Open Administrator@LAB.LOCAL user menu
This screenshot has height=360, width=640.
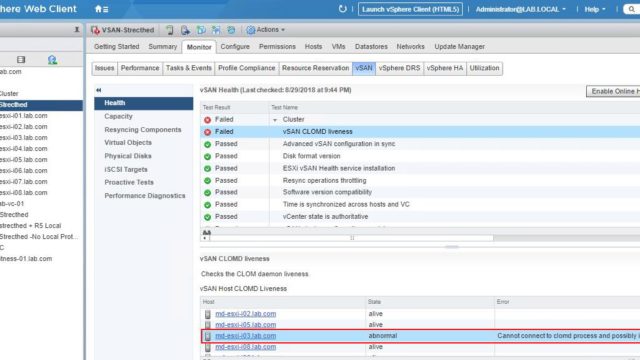pyautogui.click(x=521, y=9)
